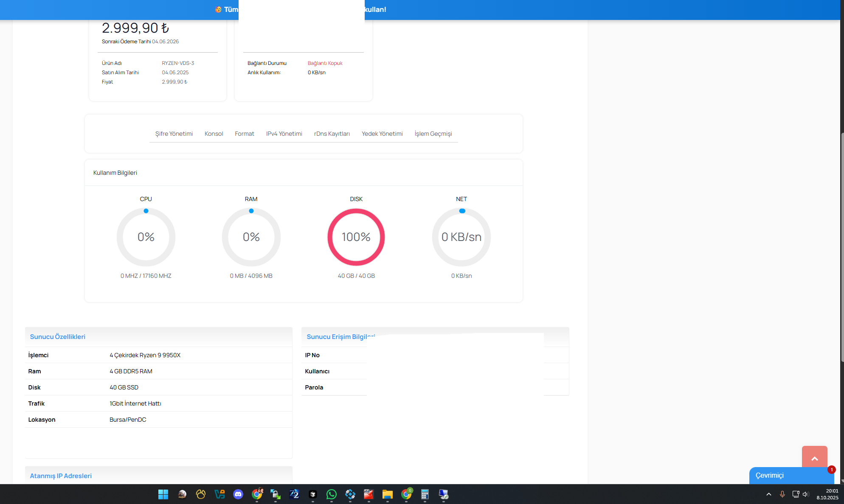Open the Windows Start menu
844x504 pixels.
click(163, 494)
